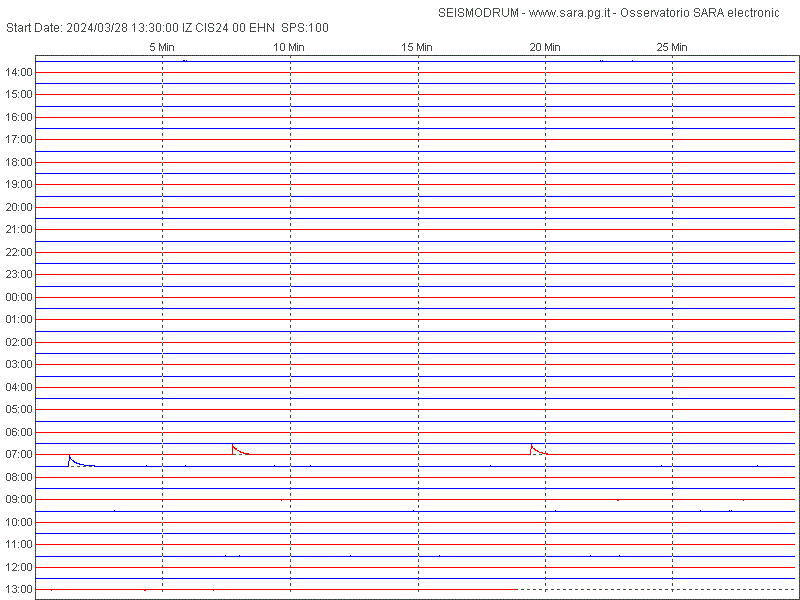Select the 06:00 hour label
This screenshot has width=800, height=600.
coord(19,432)
